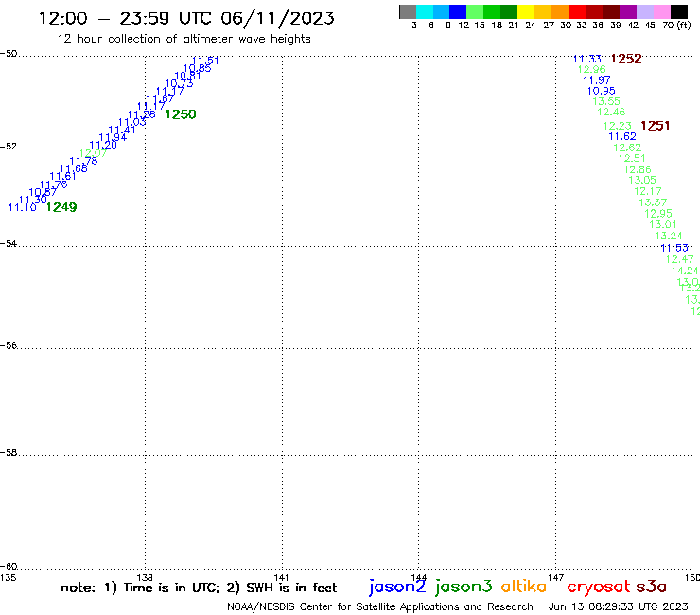The width and height of the screenshot is (700, 615).
Task: Click the wave height value 12.86
Action: coord(638,169)
